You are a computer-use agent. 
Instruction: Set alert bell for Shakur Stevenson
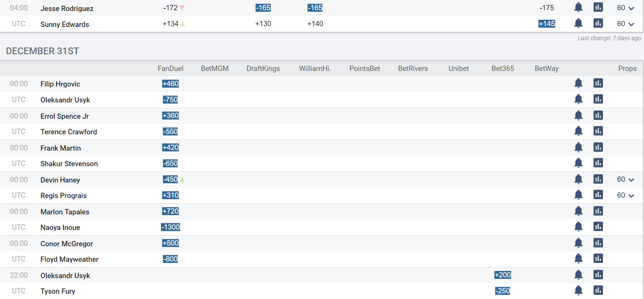point(578,163)
